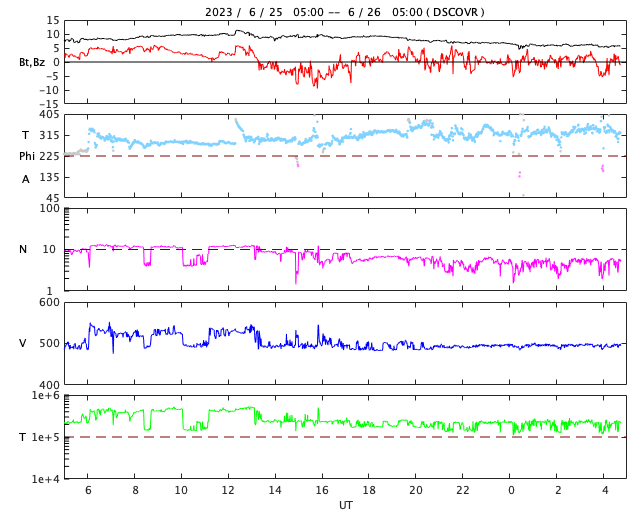Screen dimensions: 640x512
Task: Select the '-10' tick on Bt,Bz panel
Action: pos(49,90)
